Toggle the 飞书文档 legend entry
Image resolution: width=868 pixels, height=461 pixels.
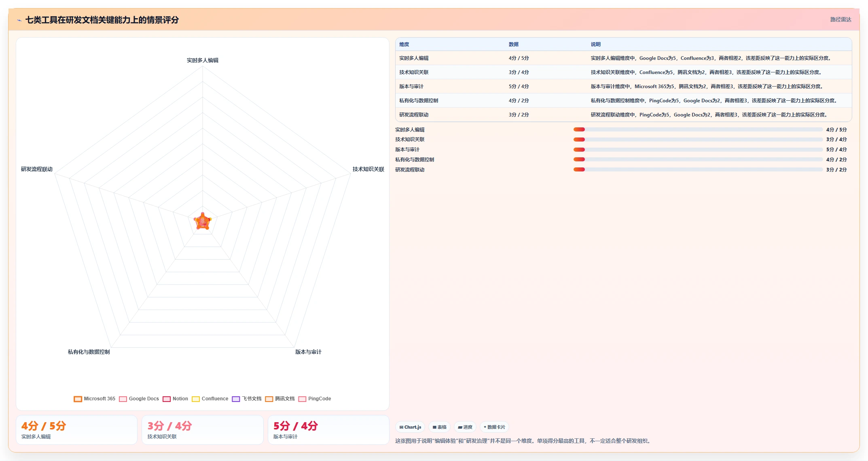[247, 399]
